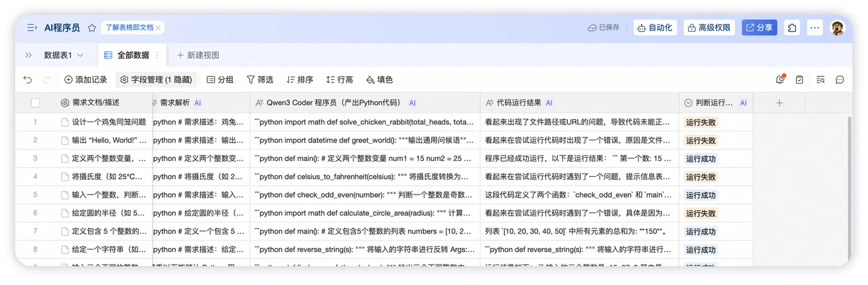Select the 运行失败 tag in row 6
This screenshot has height=285, width=868.
click(701, 213)
